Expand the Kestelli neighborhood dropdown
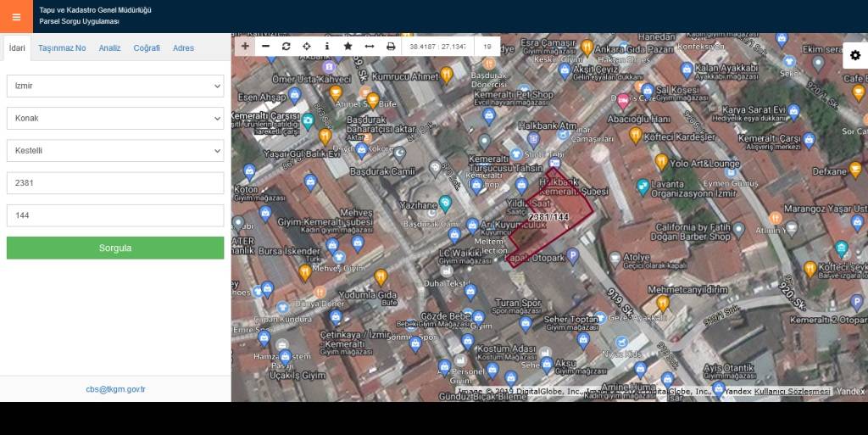This screenshot has width=868, height=435. click(115, 150)
